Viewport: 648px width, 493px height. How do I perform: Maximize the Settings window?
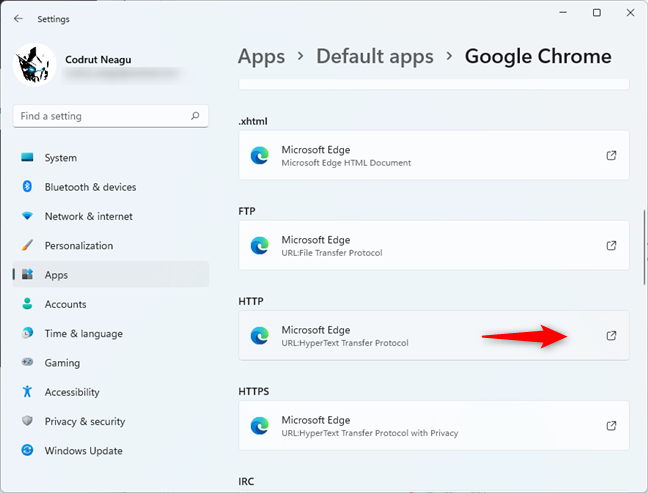click(597, 13)
